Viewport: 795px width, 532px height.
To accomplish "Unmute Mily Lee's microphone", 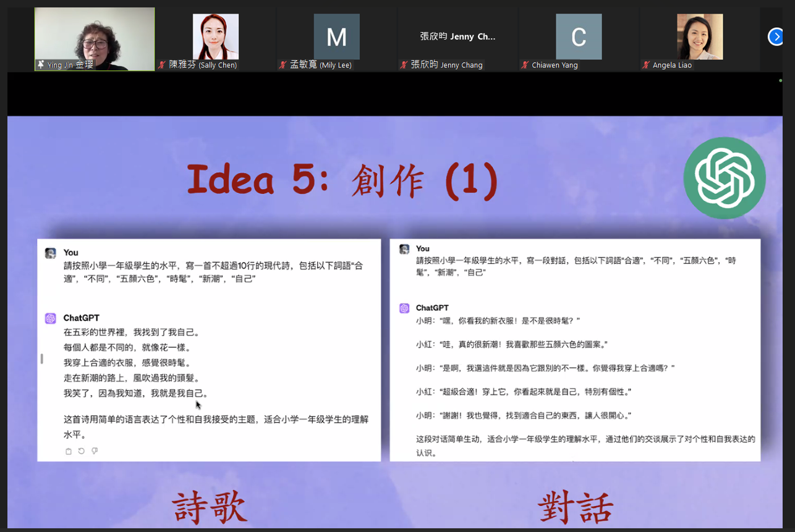I will coord(283,64).
